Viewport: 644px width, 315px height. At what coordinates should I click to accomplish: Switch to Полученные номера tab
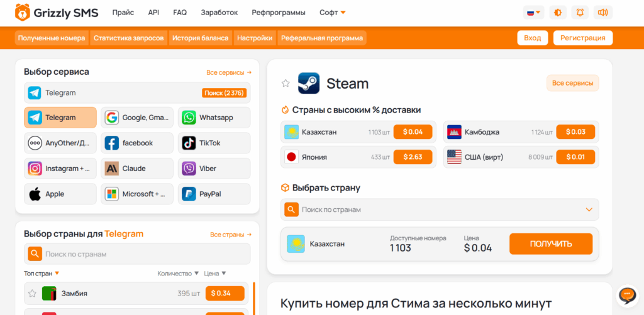click(x=52, y=38)
